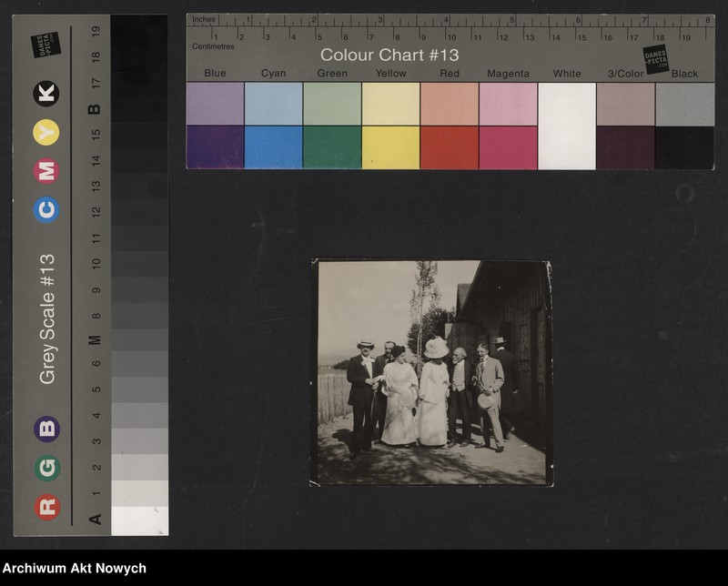This screenshot has height=586, width=728.
Task: Click the 4 inch mark on the ruler
Action: (x=446, y=20)
